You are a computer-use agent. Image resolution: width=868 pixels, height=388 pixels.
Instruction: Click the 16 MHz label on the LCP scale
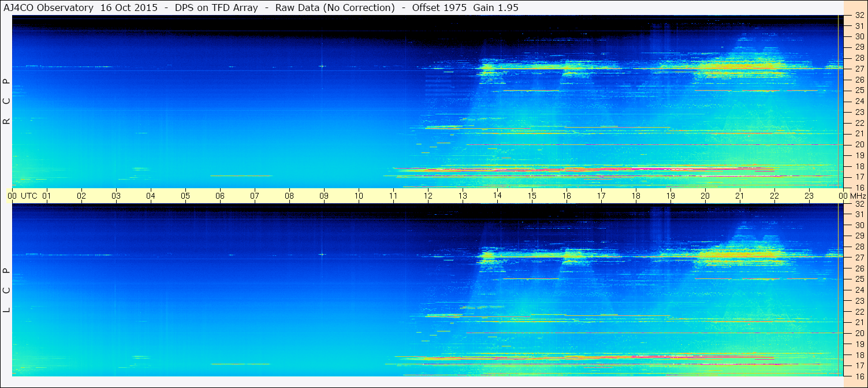point(859,376)
